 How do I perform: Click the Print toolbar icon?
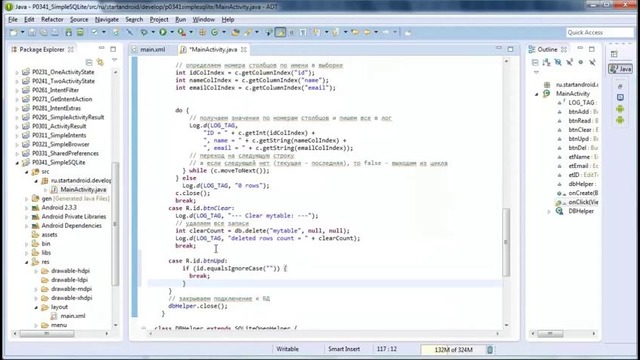(x=55, y=32)
